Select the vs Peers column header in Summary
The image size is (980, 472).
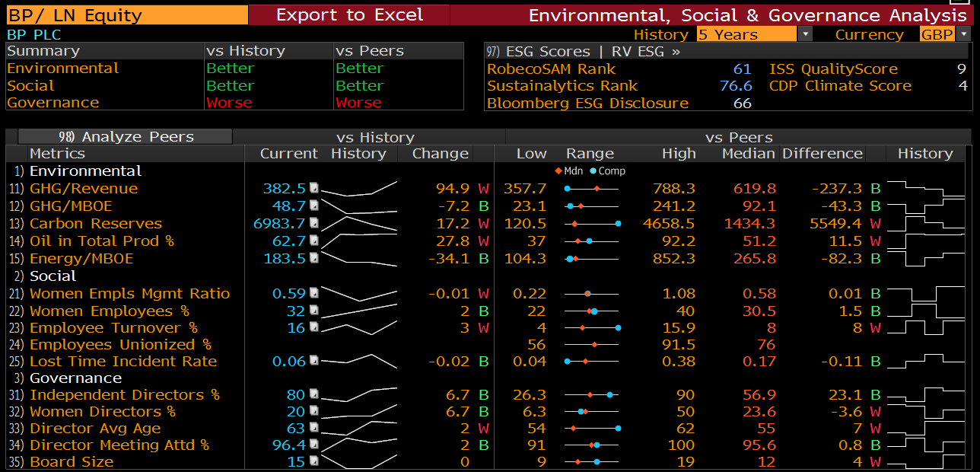pos(370,51)
